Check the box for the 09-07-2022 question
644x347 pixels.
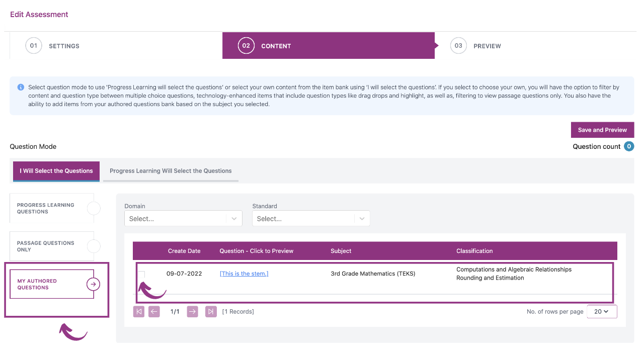[x=141, y=274]
